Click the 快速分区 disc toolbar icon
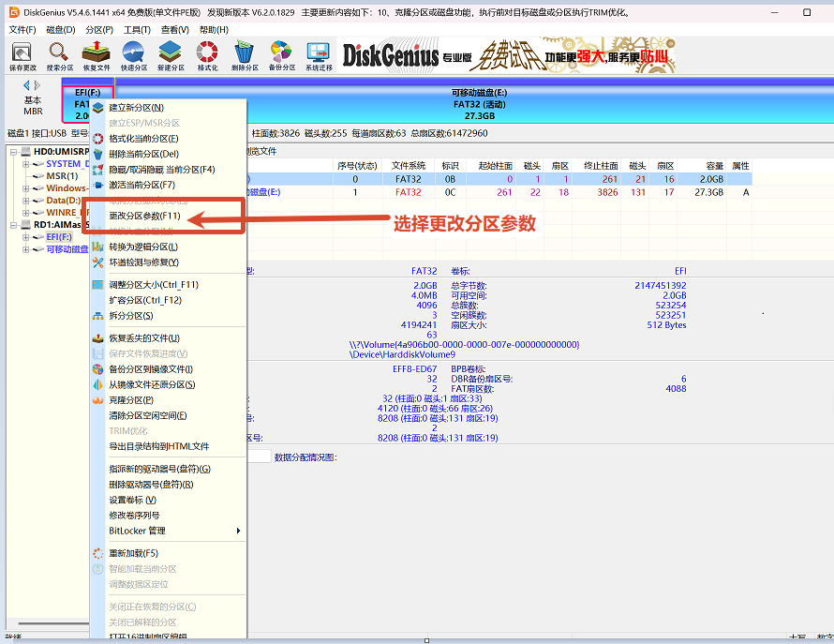The width and height of the screenshot is (834, 644). (x=133, y=56)
